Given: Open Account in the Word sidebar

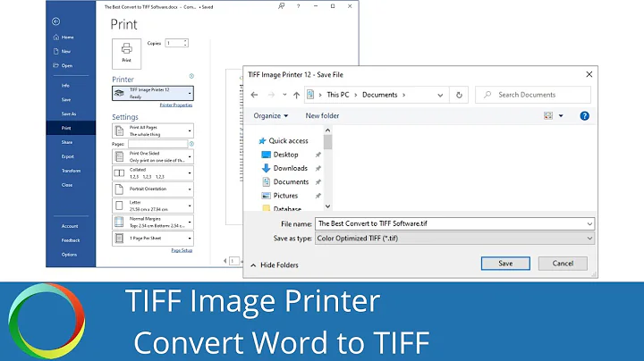Looking at the screenshot, I should [x=70, y=226].
